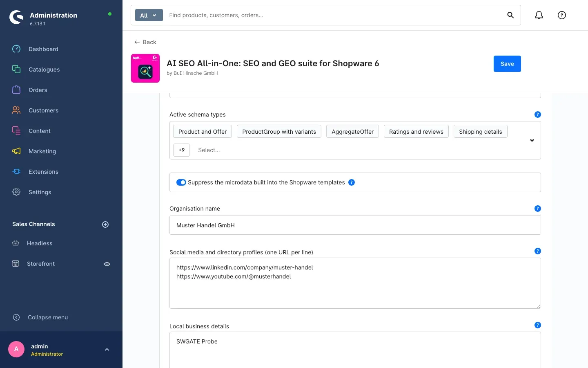Save the plugin configuration
Screen dimensions: 588x368
click(507, 64)
